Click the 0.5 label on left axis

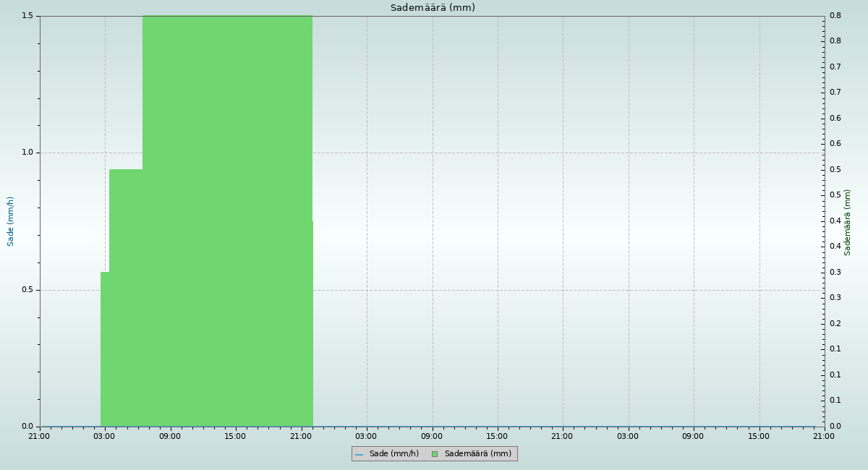(28, 290)
